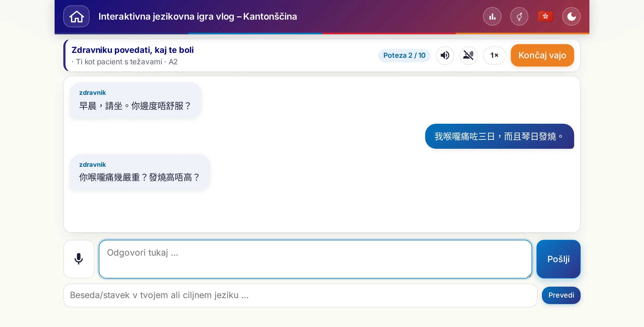Click your sent message 我喉嚨痛咗三日
Screen dimensions: 644x327
click(x=499, y=136)
